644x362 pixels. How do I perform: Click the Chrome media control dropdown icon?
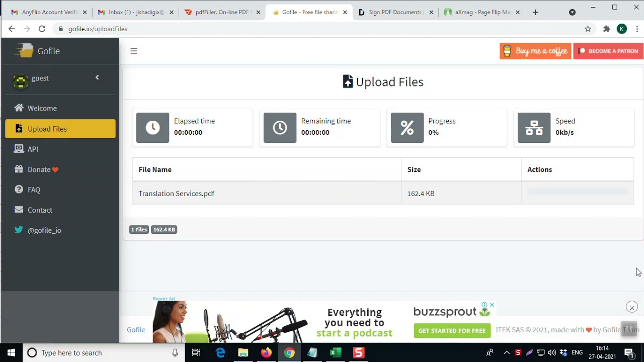(x=572, y=12)
